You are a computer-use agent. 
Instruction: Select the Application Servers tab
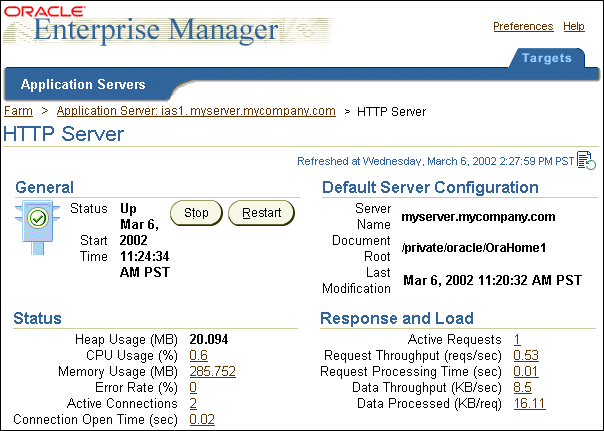pos(83,84)
